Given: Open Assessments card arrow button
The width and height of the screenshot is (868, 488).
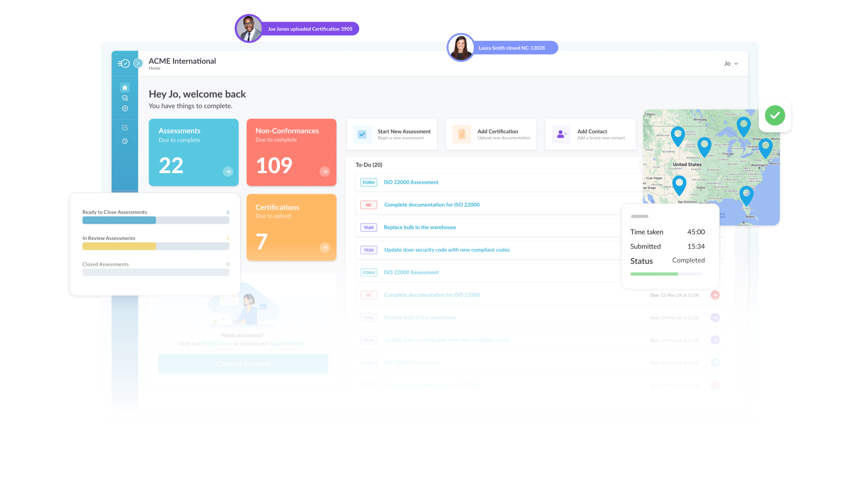Looking at the screenshot, I should point(228,171).
